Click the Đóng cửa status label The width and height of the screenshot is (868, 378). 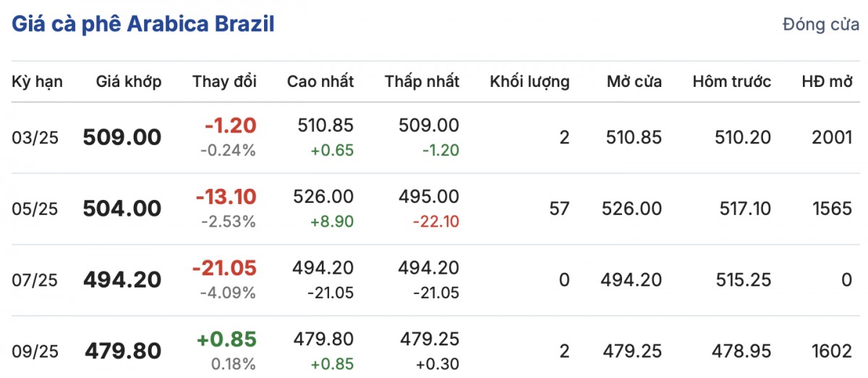(x=821, y=25)
